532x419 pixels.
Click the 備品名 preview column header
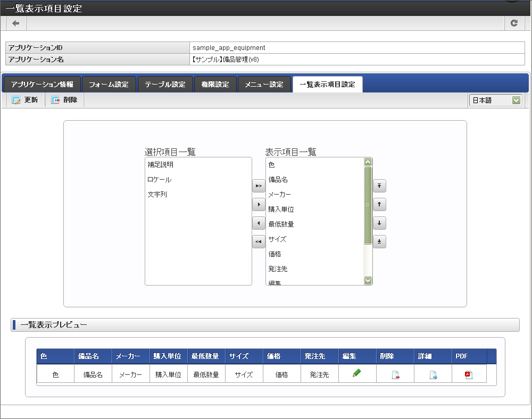point(93,356)
